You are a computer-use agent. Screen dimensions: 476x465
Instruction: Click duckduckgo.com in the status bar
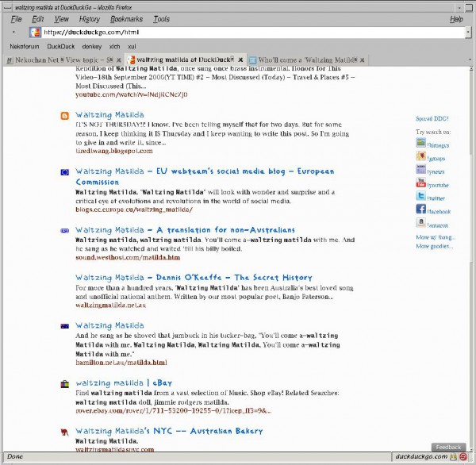pyautogui.click(x=421, y=456)
